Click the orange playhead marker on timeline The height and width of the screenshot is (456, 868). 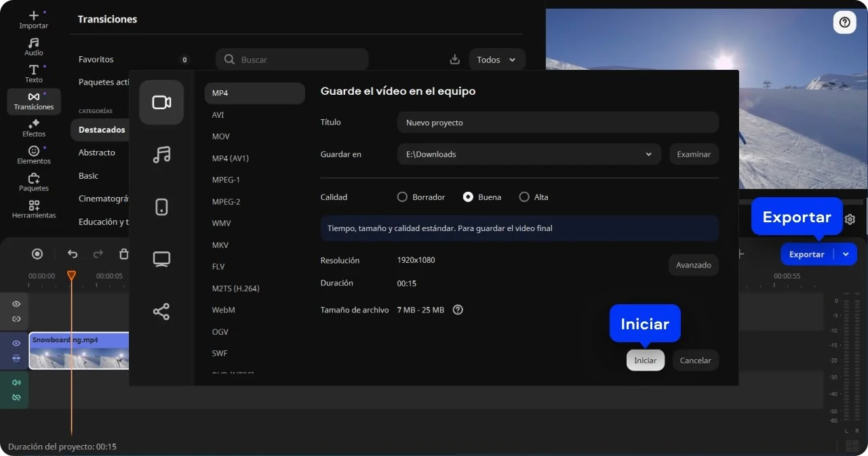tap(71, 276)
